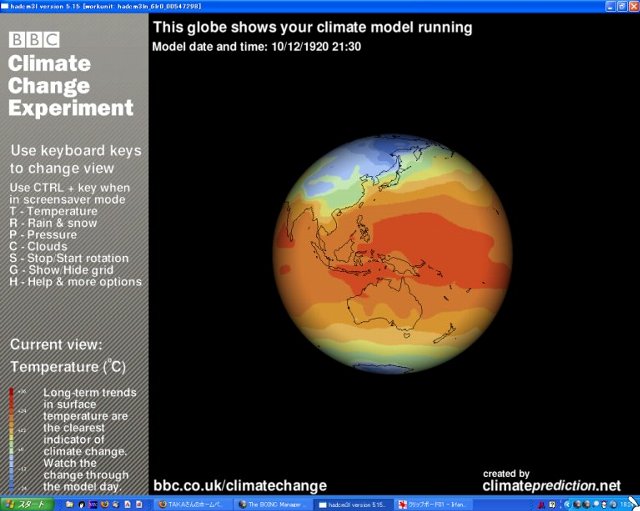Maximize the hadcm3l window
Image resolution: width=640 pixels, height=511 pixels.
tap(622, 6)
